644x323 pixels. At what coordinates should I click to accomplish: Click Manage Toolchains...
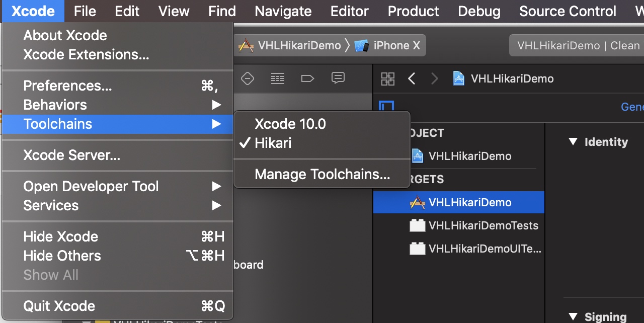point(322,174)
